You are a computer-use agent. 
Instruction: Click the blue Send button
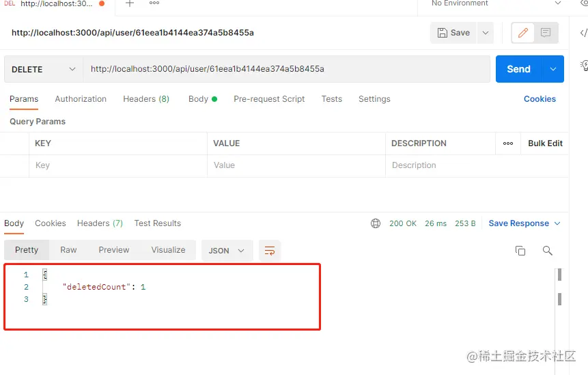tap(518, 69)
